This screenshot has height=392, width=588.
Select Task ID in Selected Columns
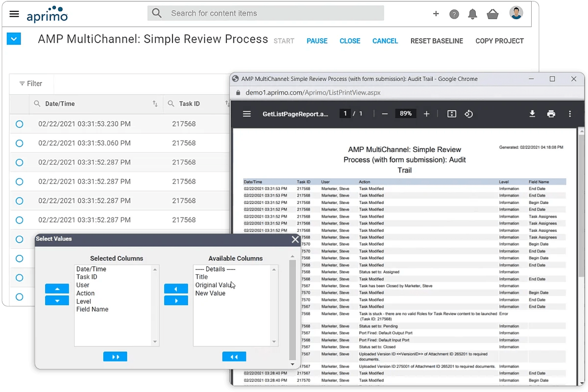pos(87,277)
